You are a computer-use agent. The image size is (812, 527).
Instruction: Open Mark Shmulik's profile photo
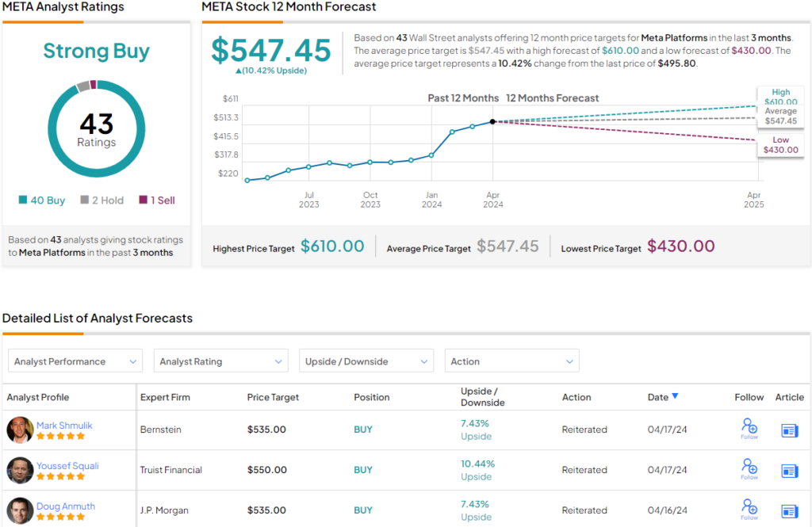pyautogui.click(x=20, y=430)
